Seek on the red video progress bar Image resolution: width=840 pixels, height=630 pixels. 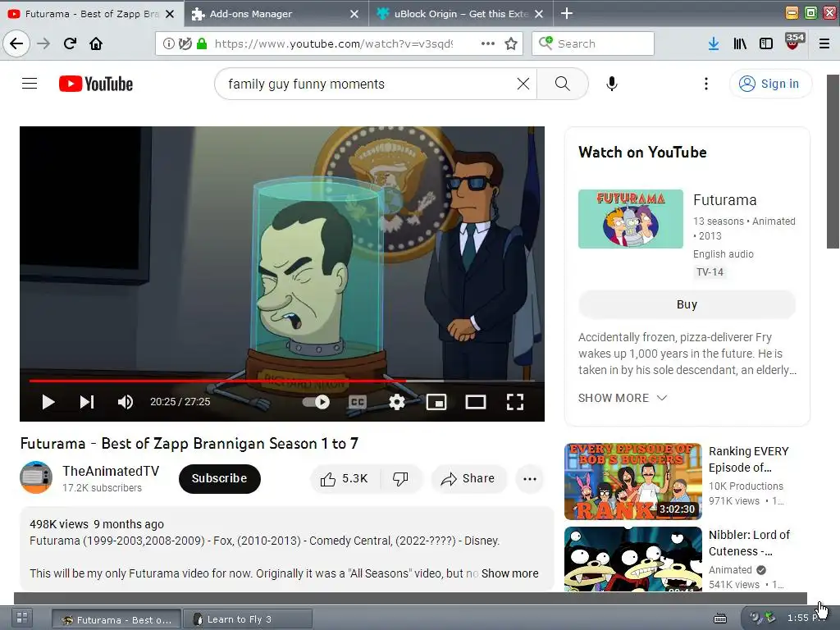click(x=282, y=381)
